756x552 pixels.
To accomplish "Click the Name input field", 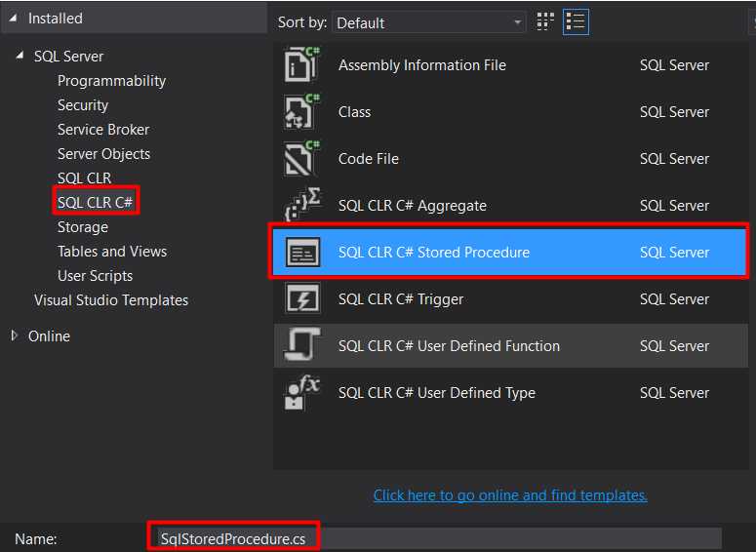I will (x=439, y=538).
